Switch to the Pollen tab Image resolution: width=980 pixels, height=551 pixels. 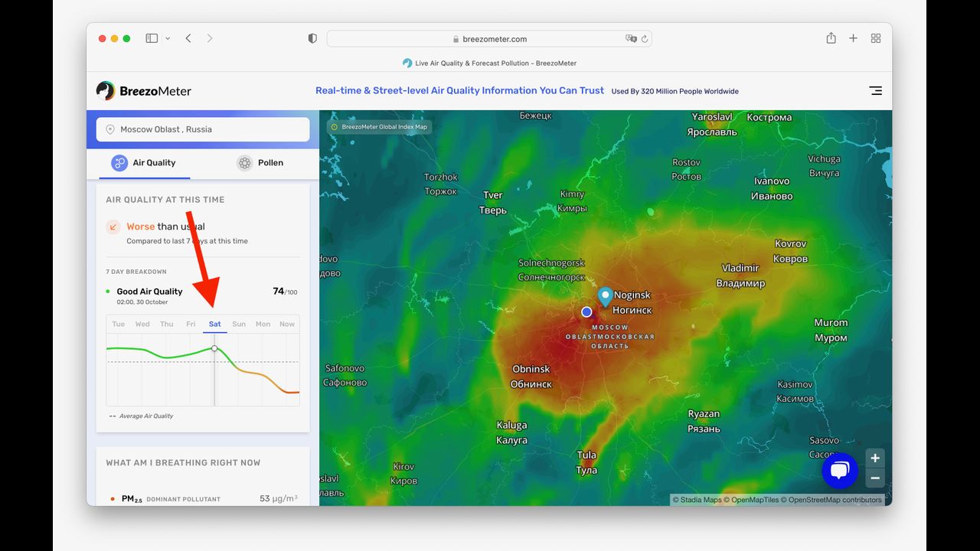pyautogui.click(x=260, y=163)
